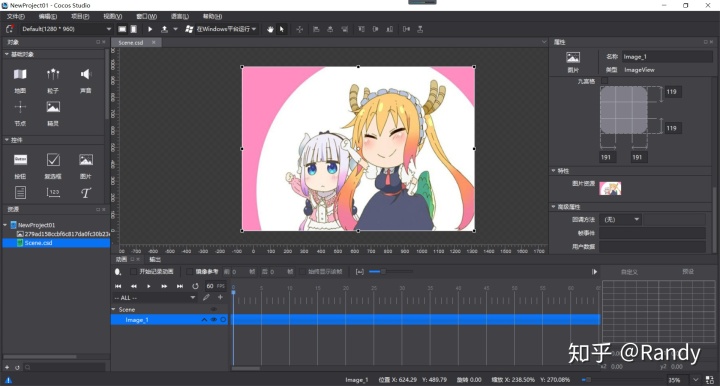Select the 123 numeric label widget icon
Image resolution: width=720 pixels, height=386 pixels.
[53, 192]
